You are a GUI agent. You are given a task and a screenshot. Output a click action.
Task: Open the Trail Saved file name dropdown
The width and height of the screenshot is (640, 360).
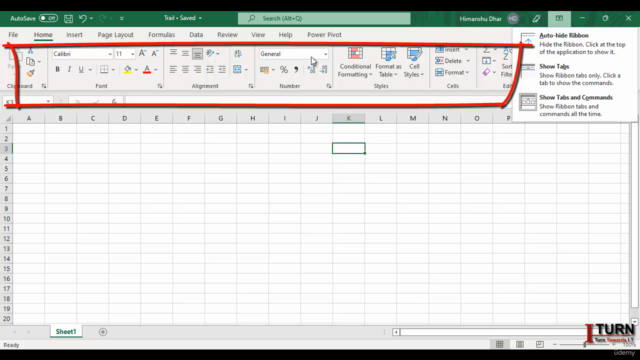(200, 18)
